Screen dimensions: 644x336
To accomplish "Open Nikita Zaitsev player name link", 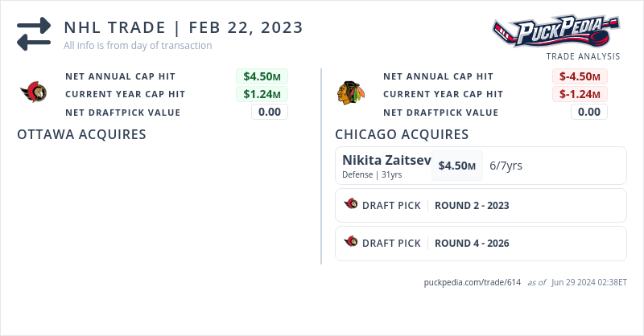I will click(x=386, y=159).
